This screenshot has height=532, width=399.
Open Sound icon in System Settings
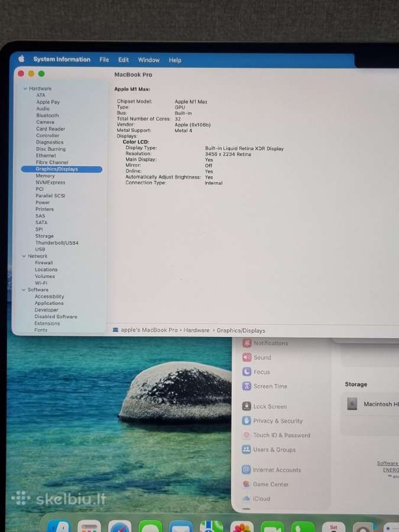click(246, 357)
